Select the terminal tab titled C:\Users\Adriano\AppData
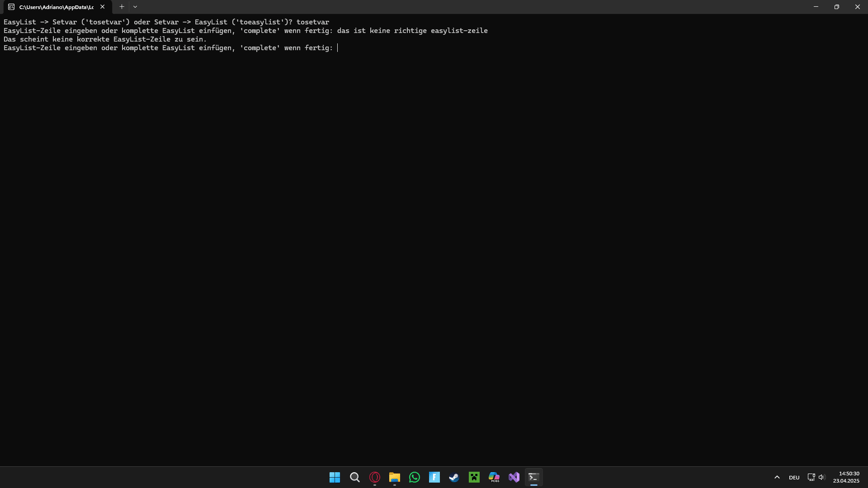The height and width of the screenshot is (488, 868). coord(57,7)
